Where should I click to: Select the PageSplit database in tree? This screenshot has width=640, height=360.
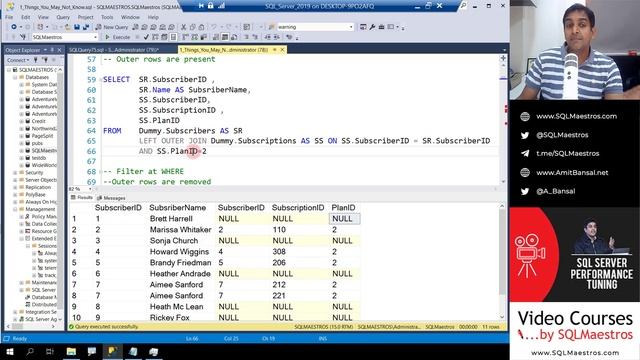tap(42, 136)
